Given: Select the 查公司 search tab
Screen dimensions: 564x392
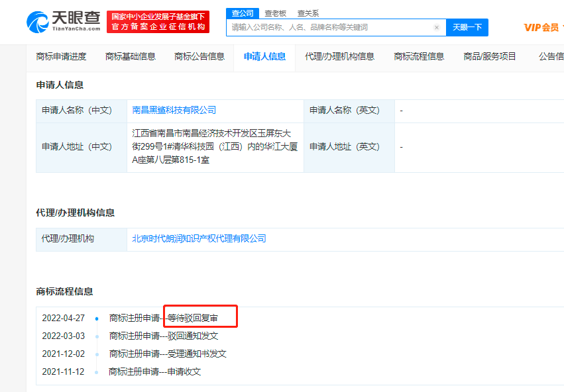Looking at the screenshot, I should (x=243, y=13).
